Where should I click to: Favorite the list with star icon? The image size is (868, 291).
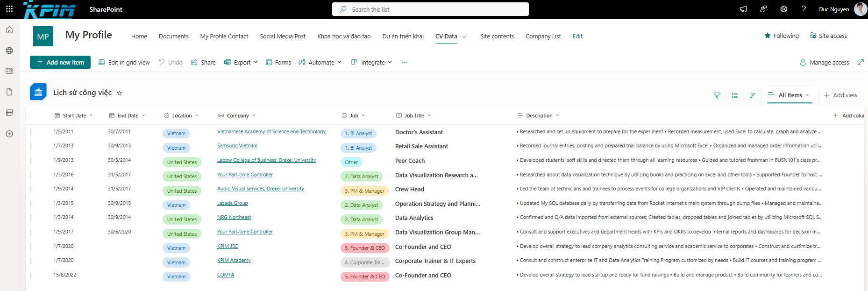(x=119, y=93)
